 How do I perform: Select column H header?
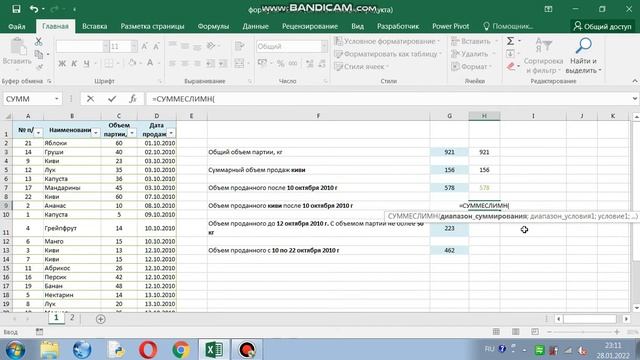click(484, 116)
